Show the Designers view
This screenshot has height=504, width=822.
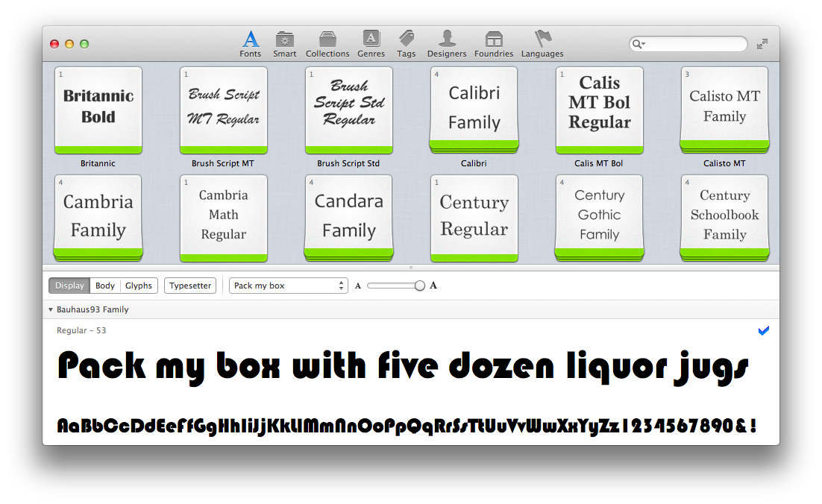[x=447, y=43]
